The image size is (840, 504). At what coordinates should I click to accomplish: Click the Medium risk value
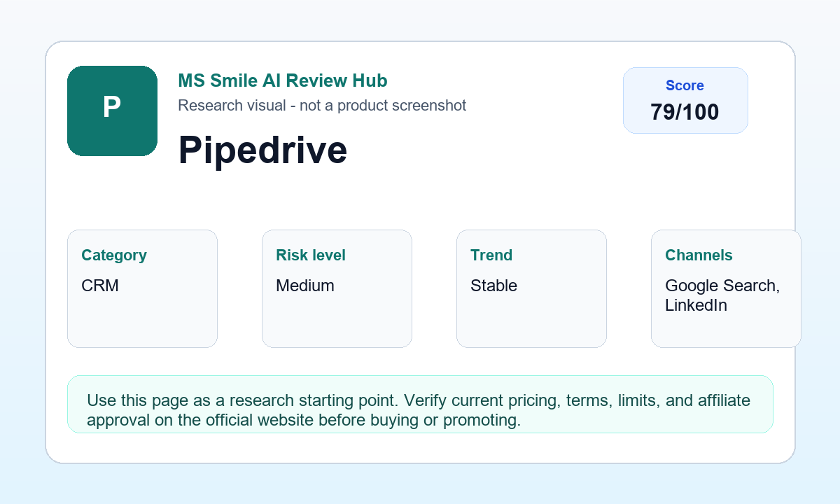tap(305, 286)
